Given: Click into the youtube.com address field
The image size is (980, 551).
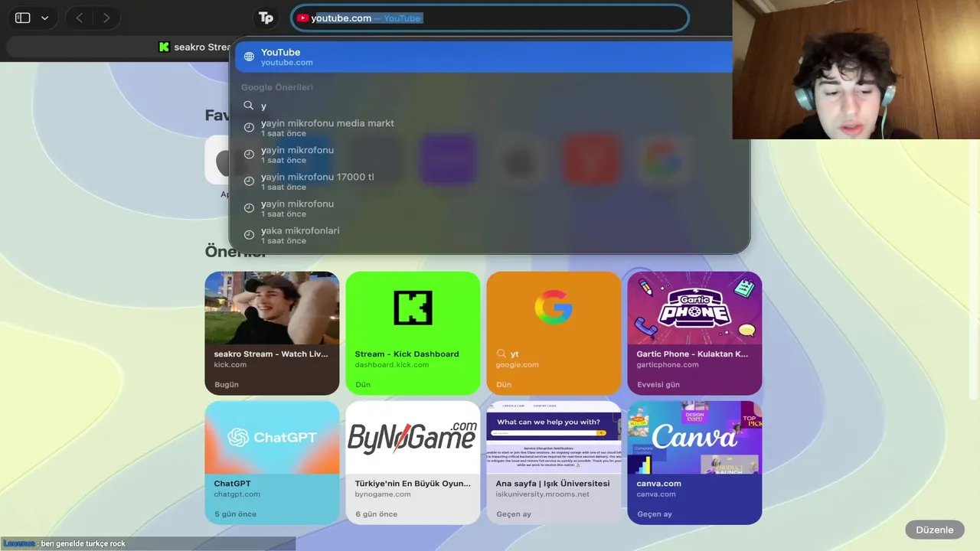Looking at the screenshot, I should 490,18.
